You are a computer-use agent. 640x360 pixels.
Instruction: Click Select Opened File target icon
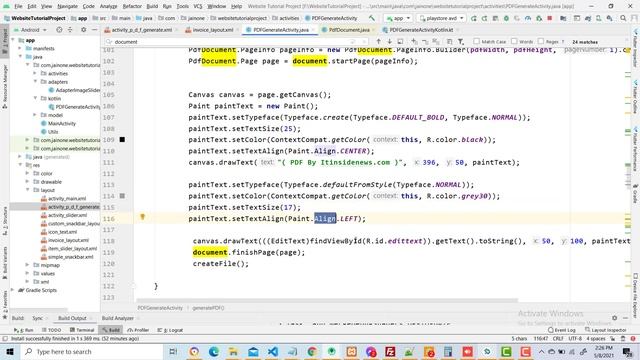[59, 30]
